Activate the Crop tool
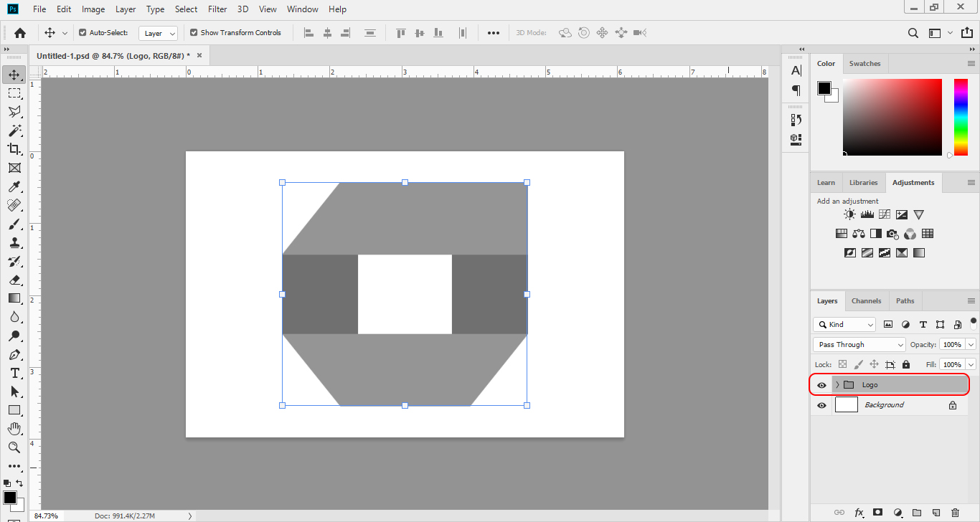 coord(14,149)
